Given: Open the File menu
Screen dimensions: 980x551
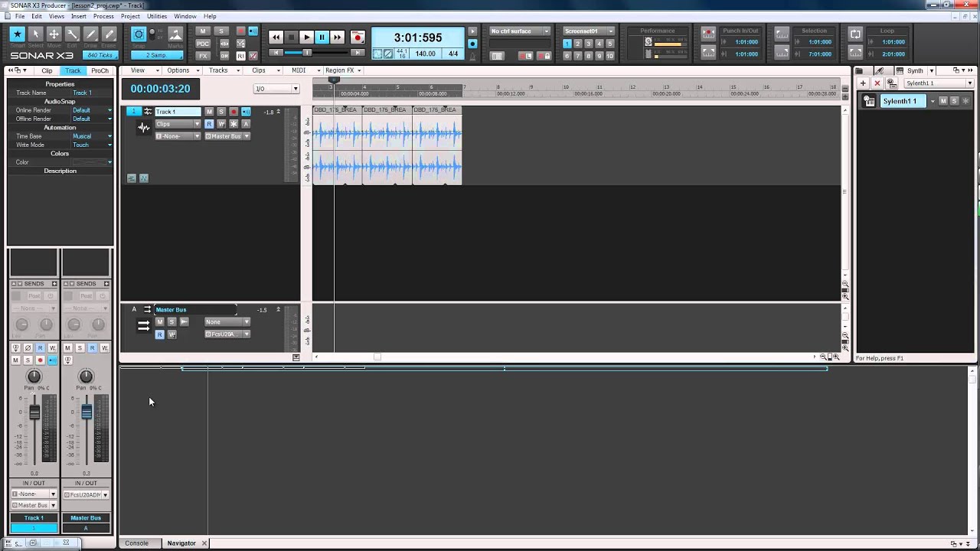Looking at the screenshot, I should (x=19, y=16).
